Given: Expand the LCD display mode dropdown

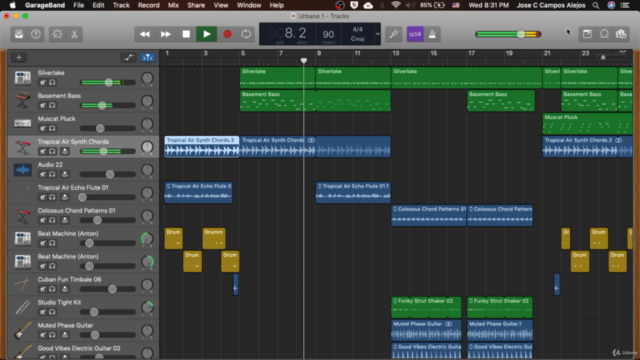Looking at the screenshot, I should 378,34.
